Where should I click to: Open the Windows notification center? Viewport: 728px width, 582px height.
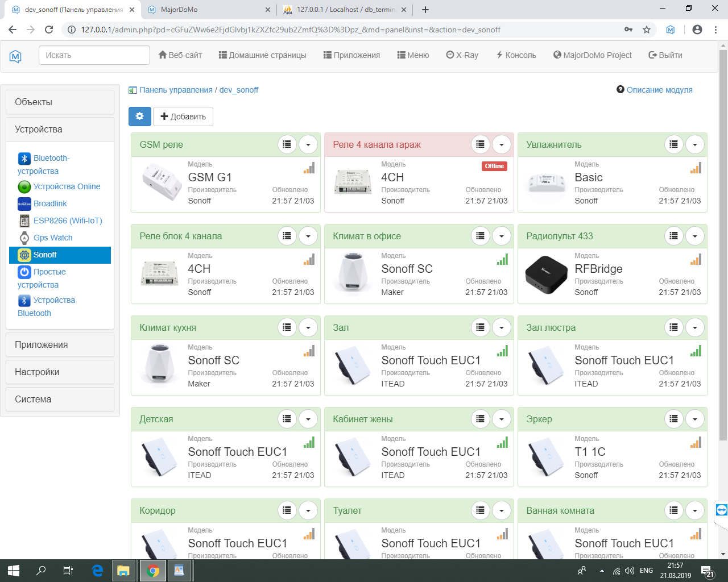point(708,571)
